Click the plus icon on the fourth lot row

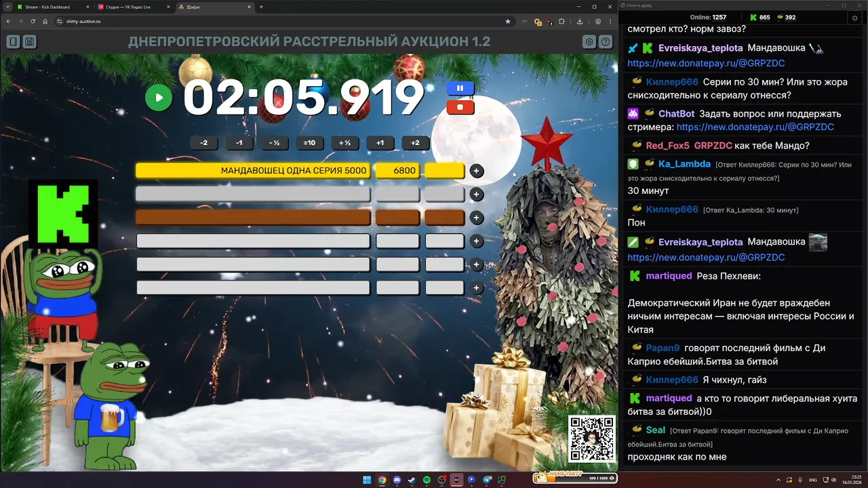click(x=477, y=241)
